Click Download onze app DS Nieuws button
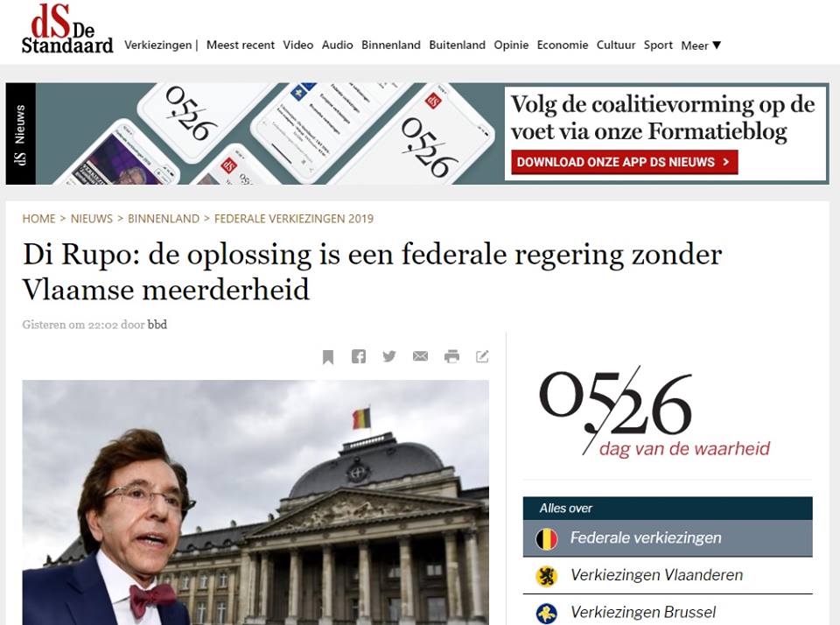Viewport: 840px width, 625px height. [x=624, y=162]
